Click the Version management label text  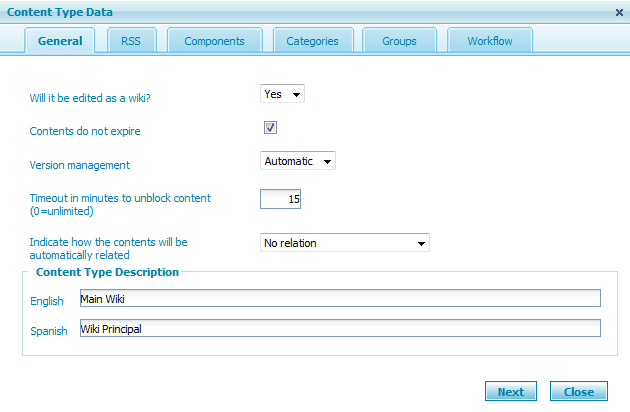coord(80,165)
